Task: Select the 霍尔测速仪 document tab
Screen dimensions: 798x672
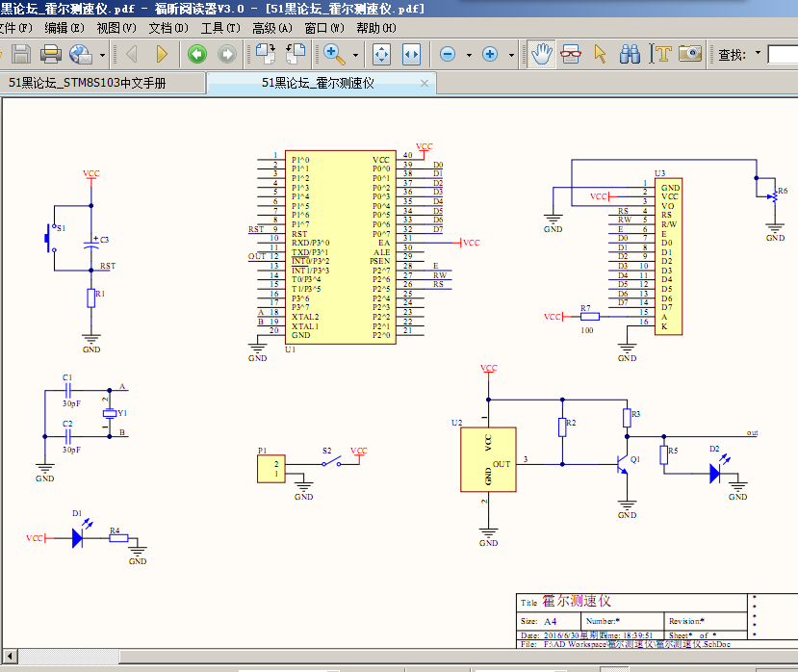Action: coord(318,83)
